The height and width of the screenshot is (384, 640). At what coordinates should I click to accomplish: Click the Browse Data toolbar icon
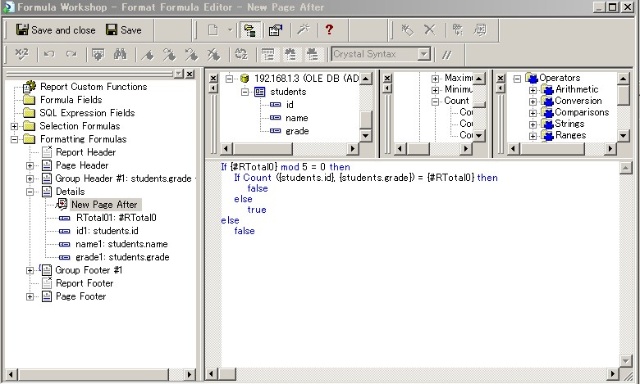pos(98,54)
